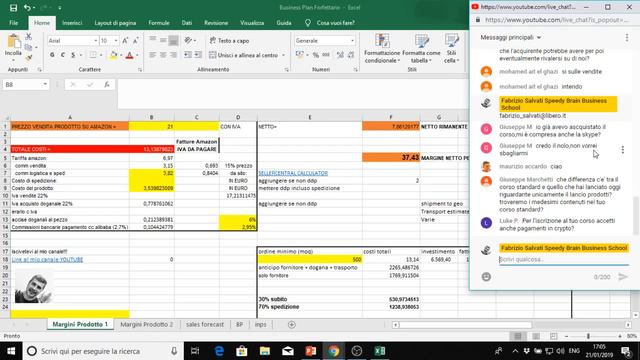Apply fill color with the paint bucket
Screen dimensions: 640x360
(113, 55)
